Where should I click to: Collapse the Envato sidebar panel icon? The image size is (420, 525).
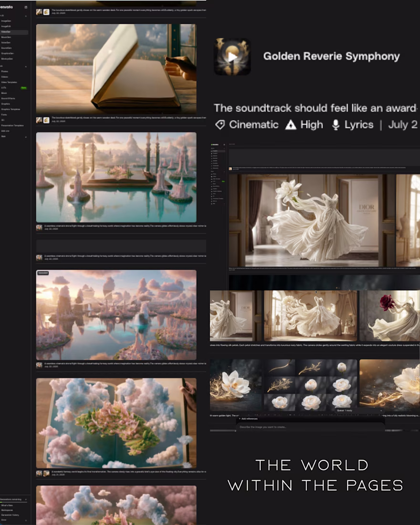click(x=26, y=7)
